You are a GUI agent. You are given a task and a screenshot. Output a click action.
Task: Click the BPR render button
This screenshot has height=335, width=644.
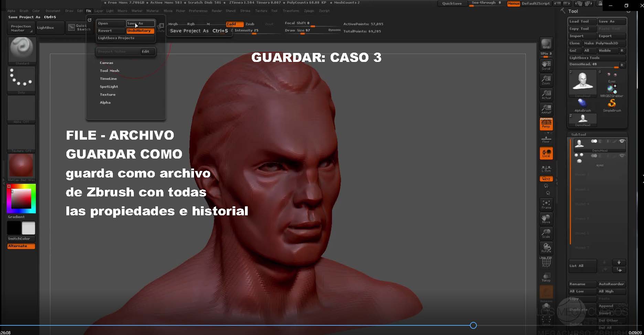point(546,44)
